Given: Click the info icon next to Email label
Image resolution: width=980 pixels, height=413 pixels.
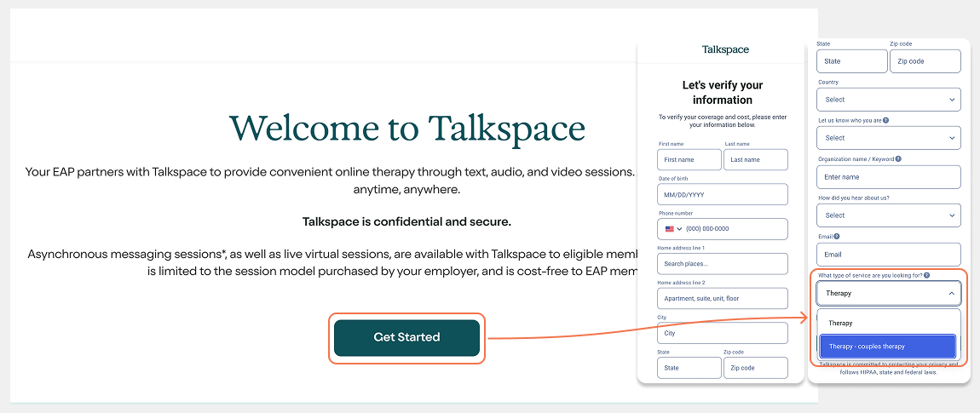Looking at the screenshot, I should pyautogui.click(x=837, y=236).
